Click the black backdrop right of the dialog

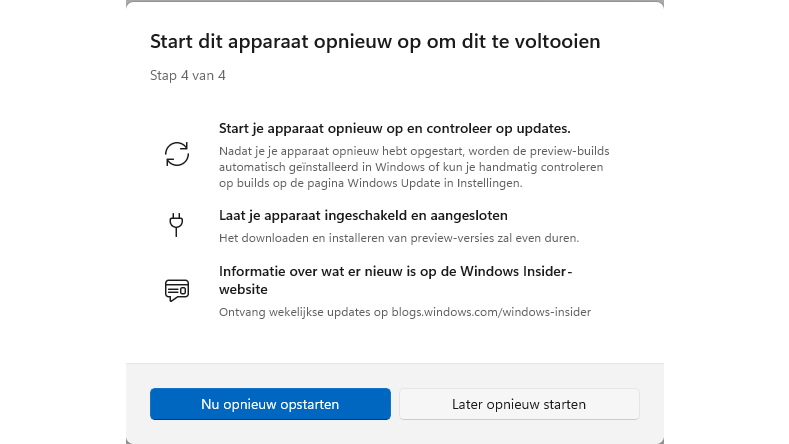[x=727, y=220]
